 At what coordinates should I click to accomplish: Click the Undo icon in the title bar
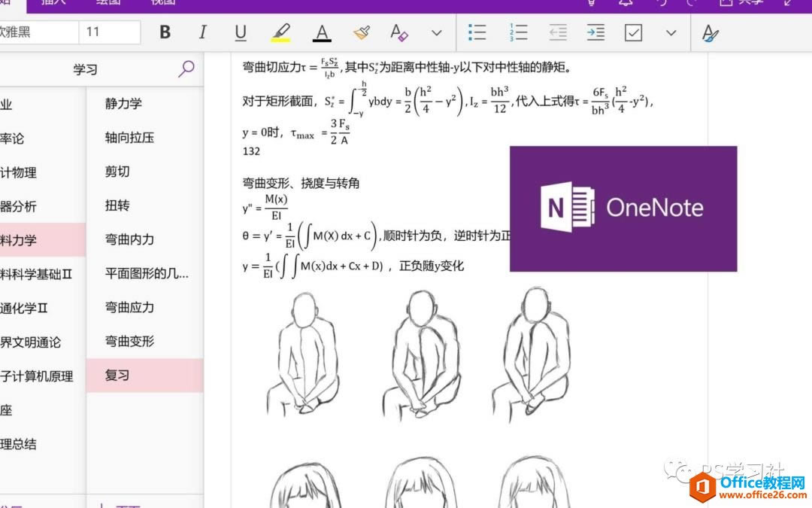click(x=662, y=4)
